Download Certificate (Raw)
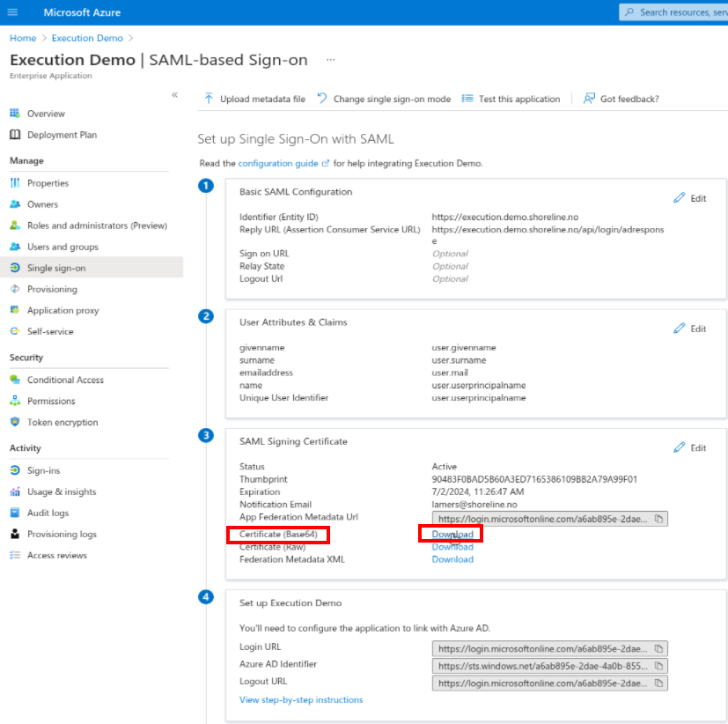The height and width of the screenshot is (724, 728). [x=452, y=547]
